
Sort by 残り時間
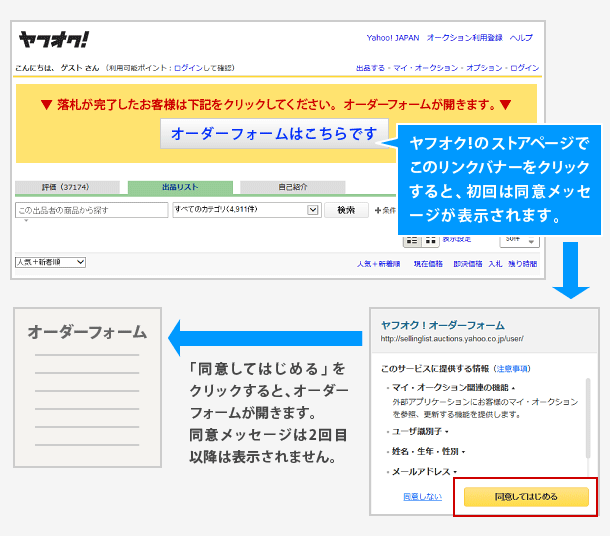[522, 264]
